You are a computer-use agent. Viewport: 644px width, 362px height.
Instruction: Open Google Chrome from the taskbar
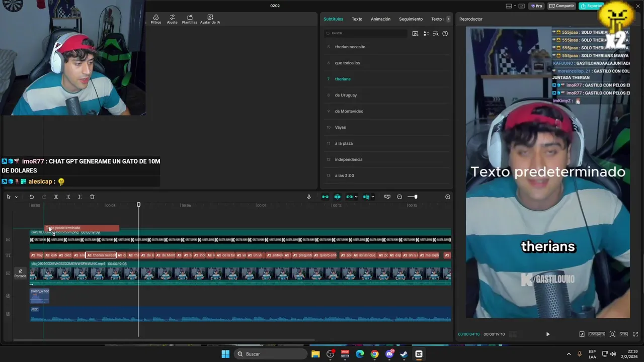click(x=374, y=354)
